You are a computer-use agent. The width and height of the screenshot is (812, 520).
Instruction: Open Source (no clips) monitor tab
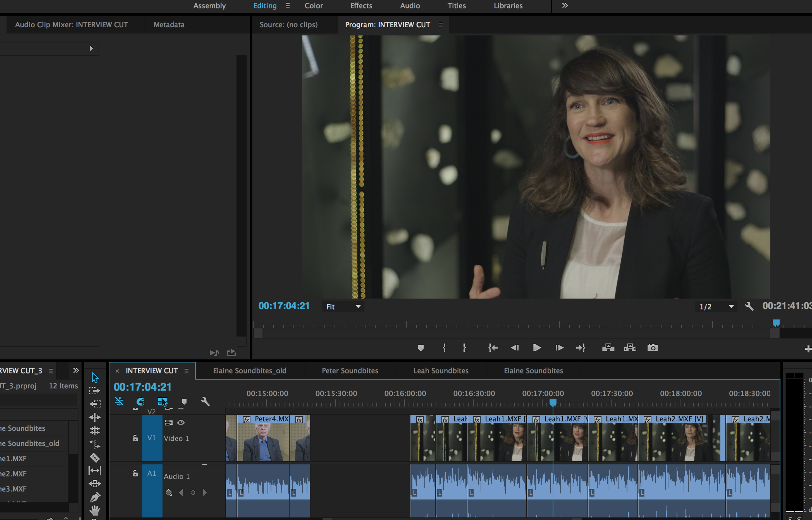(x=288, y=25)
